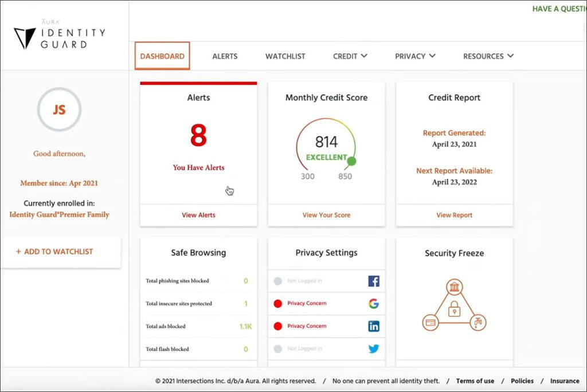The width and height of the screenshot is (587, 392).
Task: Go to the Watchlist tab
Action: 285,56
